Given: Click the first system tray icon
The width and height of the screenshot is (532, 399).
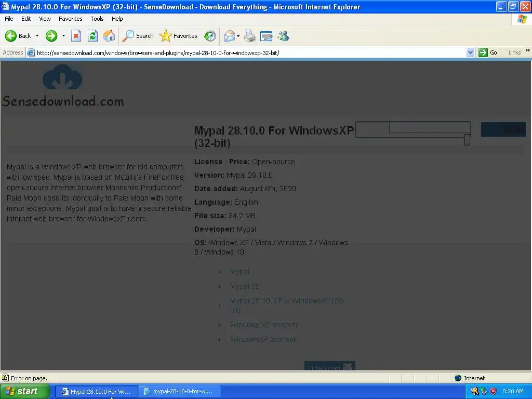Looking at the screenshot, I should pos(475,391).
